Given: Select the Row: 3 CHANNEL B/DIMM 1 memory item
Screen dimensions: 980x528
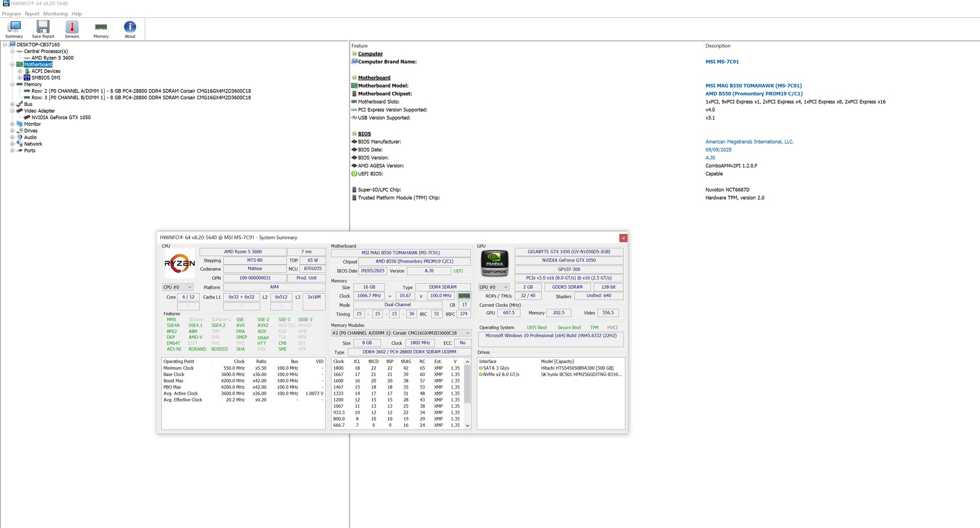Looking at the screenshot, I should [141, 98].
